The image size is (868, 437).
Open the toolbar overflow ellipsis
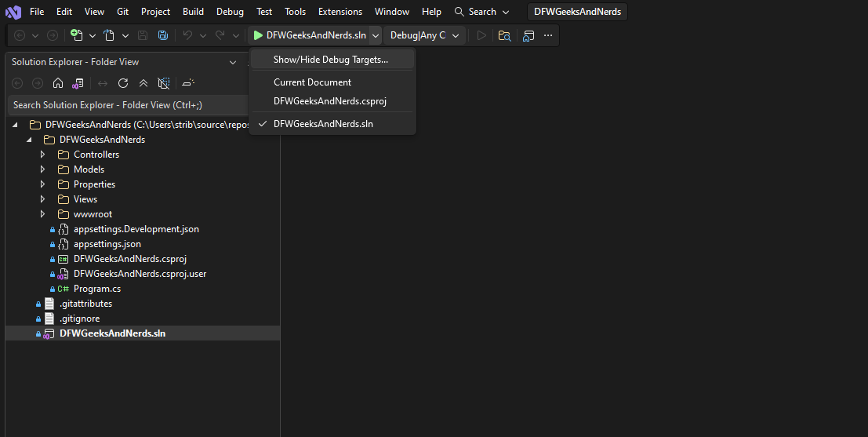point(548,35)
